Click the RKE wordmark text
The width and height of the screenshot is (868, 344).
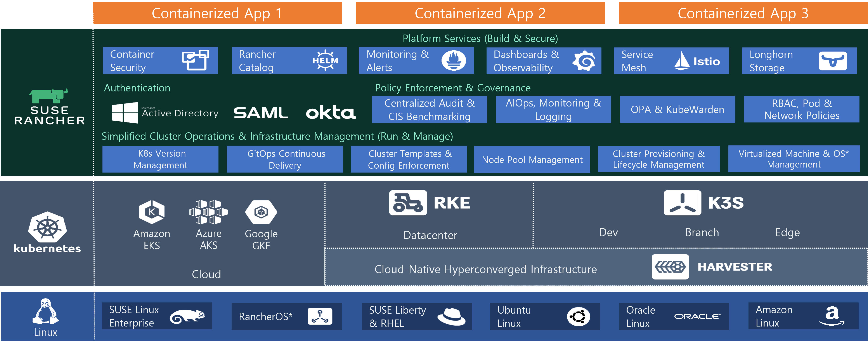click(x=452, y=203)
